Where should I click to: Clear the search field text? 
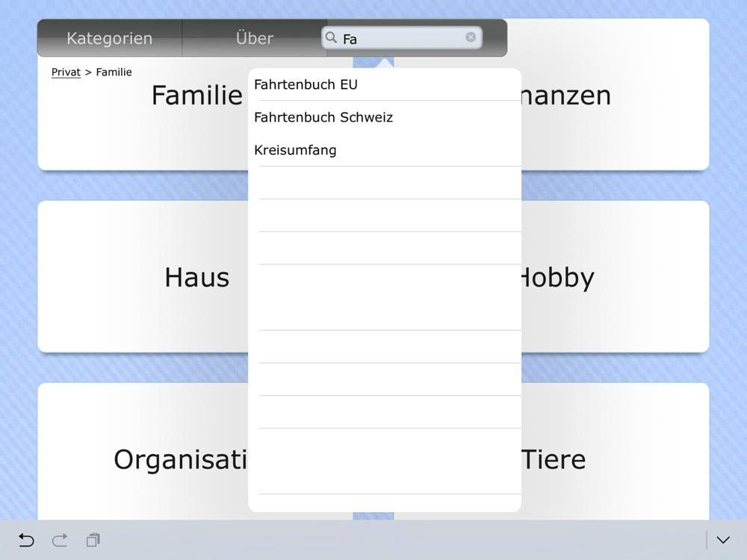(x=470, y=37)
